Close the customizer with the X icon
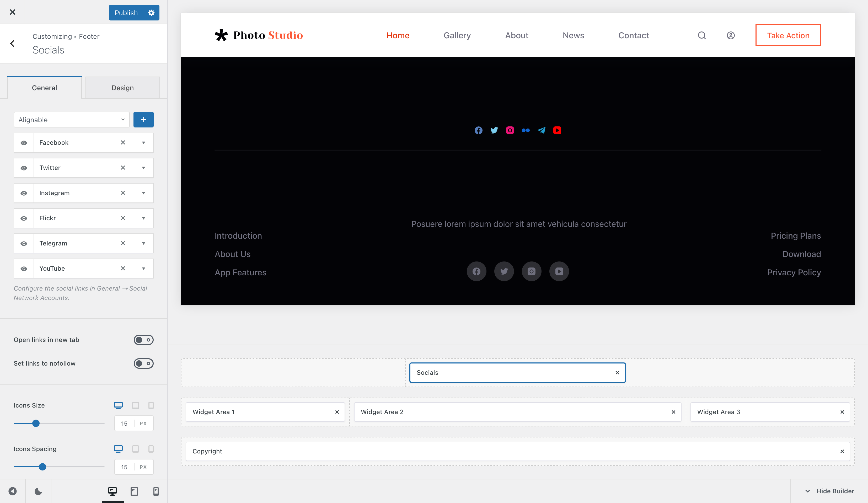 [12, 12]
